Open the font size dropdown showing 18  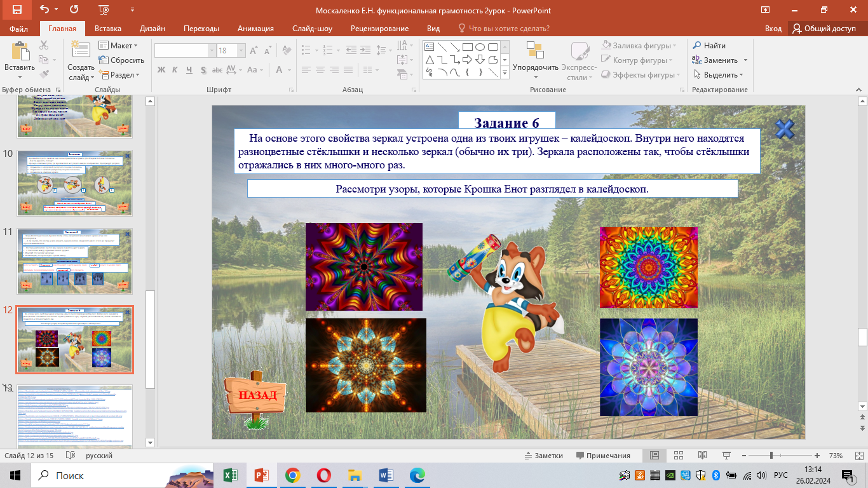click(241, 51)
